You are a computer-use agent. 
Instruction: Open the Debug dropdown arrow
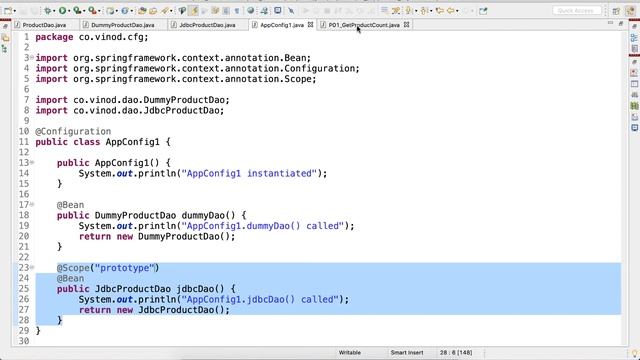point(54,11)
